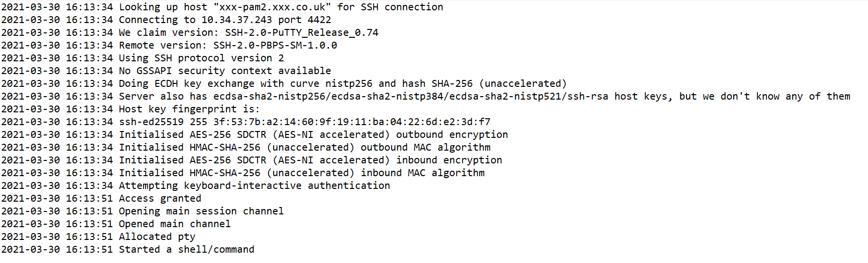Click the SSH-2.0-PuTTY_Release_0.74 version string
Screen dimensions: 868x263
tap(301, 33)
